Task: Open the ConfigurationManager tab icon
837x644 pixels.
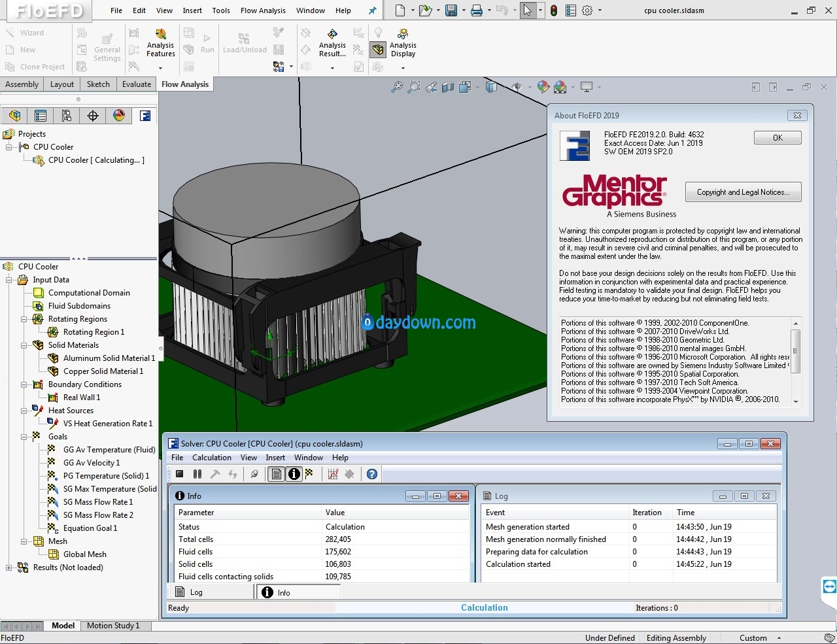Action: coord(67,116)
